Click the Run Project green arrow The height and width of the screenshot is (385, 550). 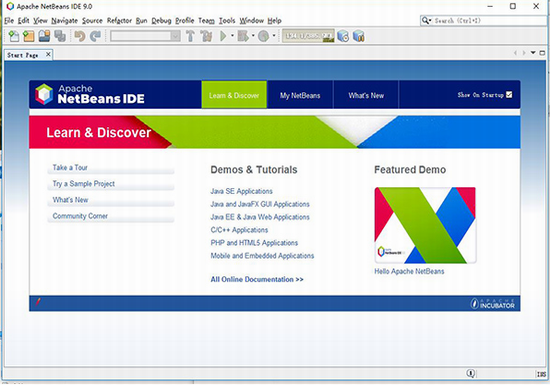click(223, 36)
